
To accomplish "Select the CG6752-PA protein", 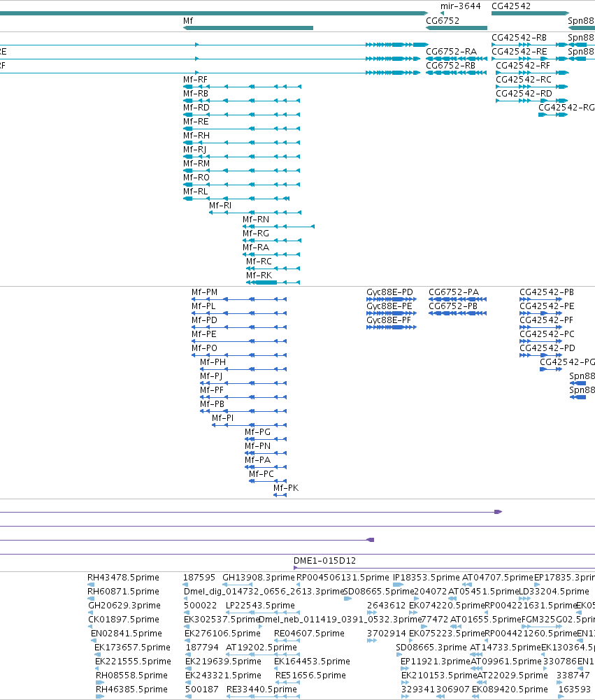I will point(457,299).
